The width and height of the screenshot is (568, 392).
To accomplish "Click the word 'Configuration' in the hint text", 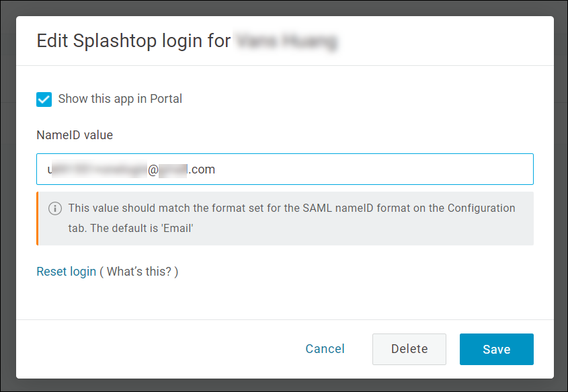I will (x=481, y=208).
